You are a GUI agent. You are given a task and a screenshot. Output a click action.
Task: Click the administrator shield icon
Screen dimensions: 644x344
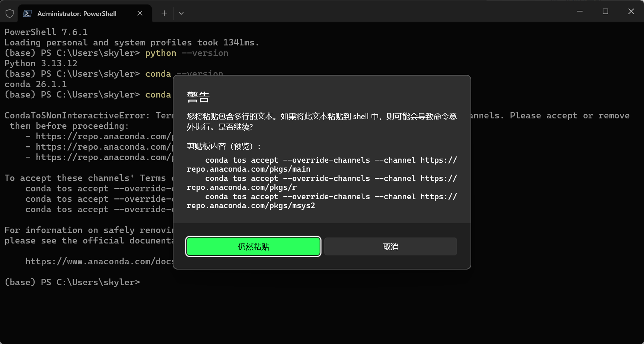pos(10,13)
